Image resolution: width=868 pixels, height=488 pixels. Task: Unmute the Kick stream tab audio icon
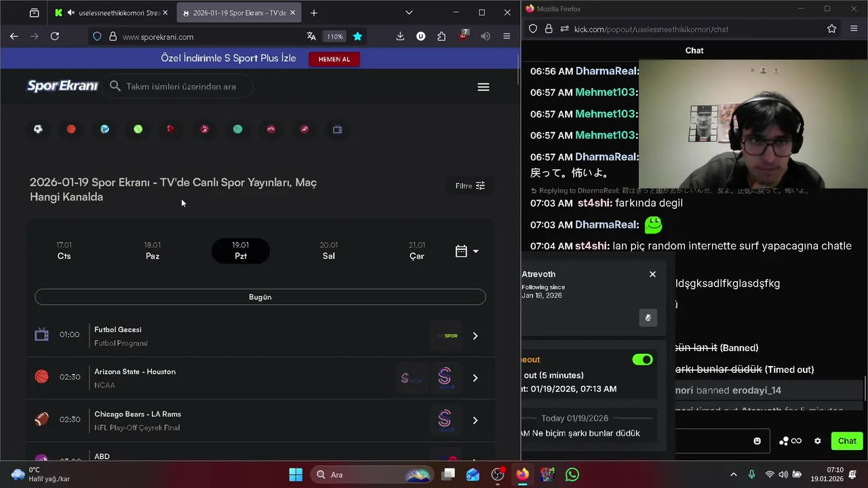point(71,13)
